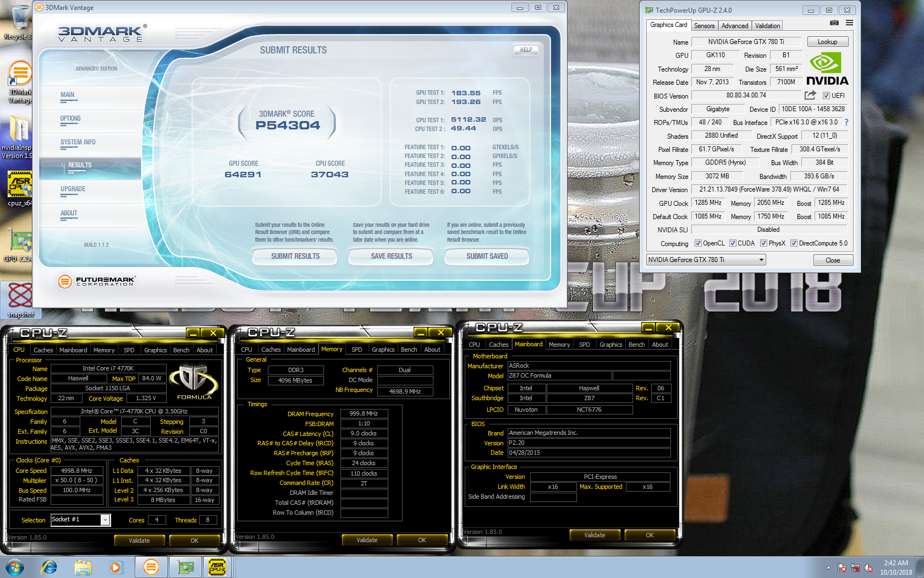924x578 pixels.
Task: Click Validate in CPU-Z CPU window
Action: point(139,541)
